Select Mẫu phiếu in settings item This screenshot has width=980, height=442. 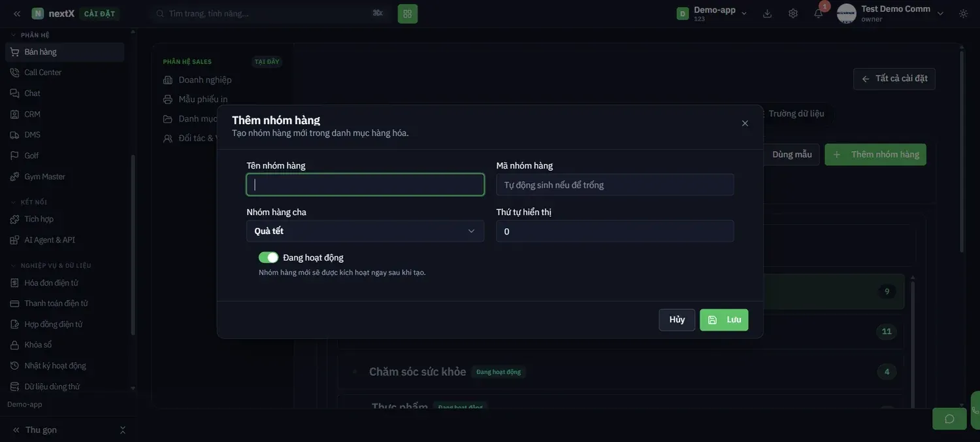pyautogui.click(x=195, y=99)
